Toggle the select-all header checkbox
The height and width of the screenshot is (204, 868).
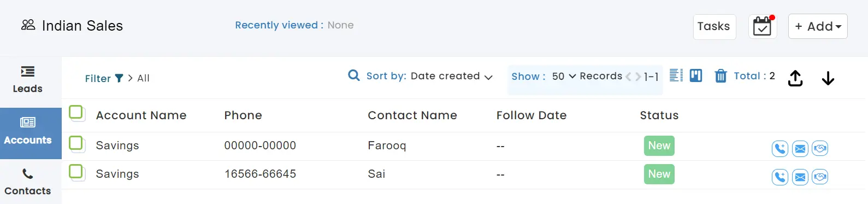click(76, 113)
